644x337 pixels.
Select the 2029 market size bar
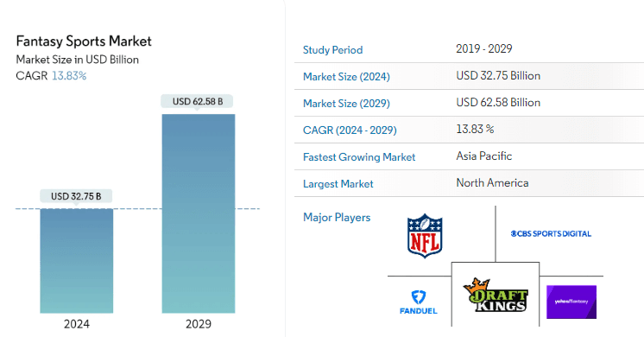coord(199,213)
